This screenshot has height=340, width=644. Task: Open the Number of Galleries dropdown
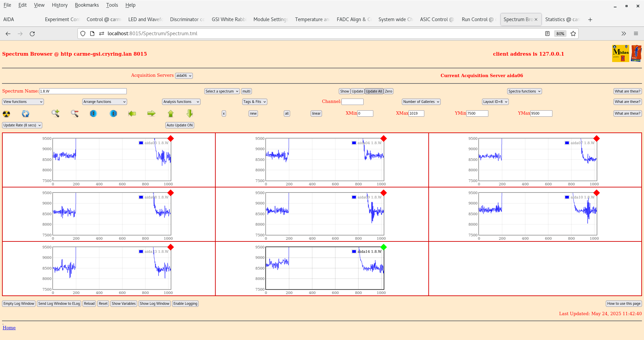(x=421, y=102)
